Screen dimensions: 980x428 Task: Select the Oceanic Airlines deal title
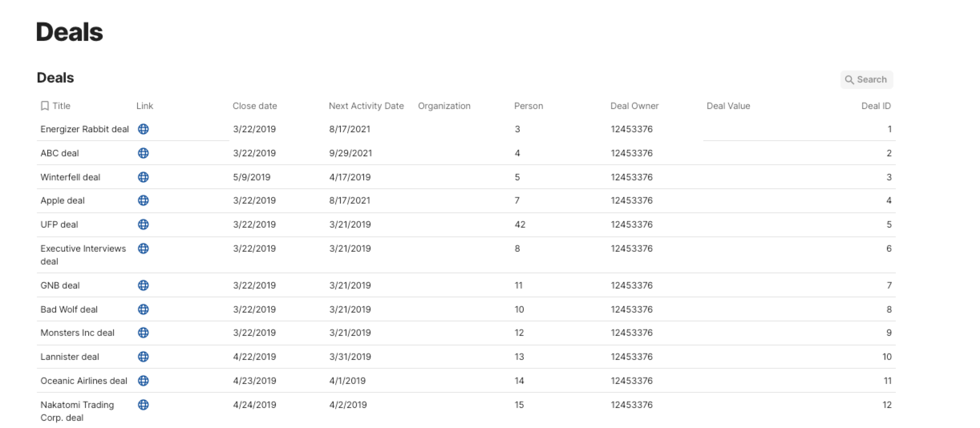[x=84, y=381]
